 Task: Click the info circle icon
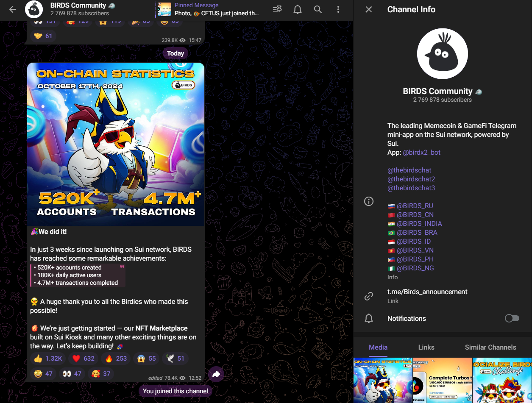369,201
